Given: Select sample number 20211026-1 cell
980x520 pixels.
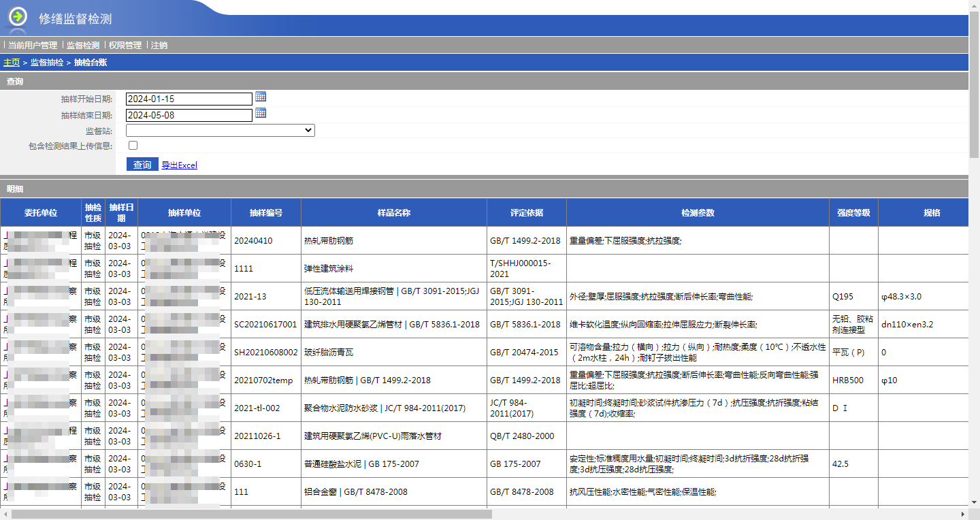Looking at the screenshot, I should point(266,436).
